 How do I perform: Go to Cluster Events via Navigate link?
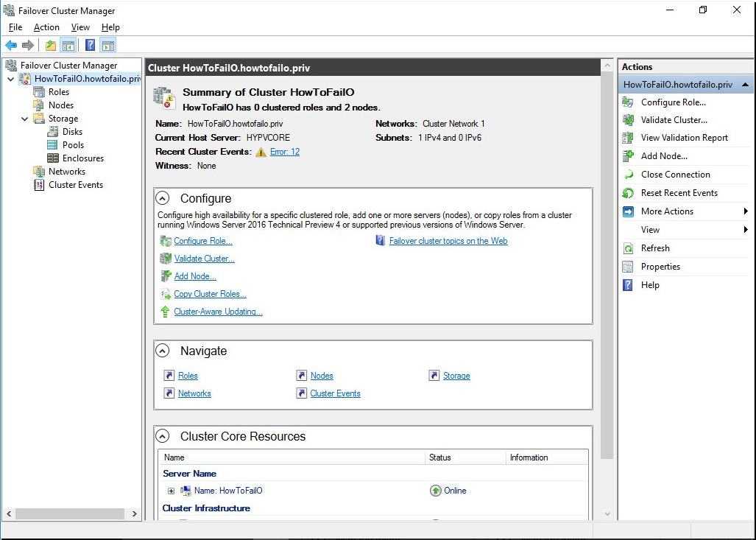335,394
